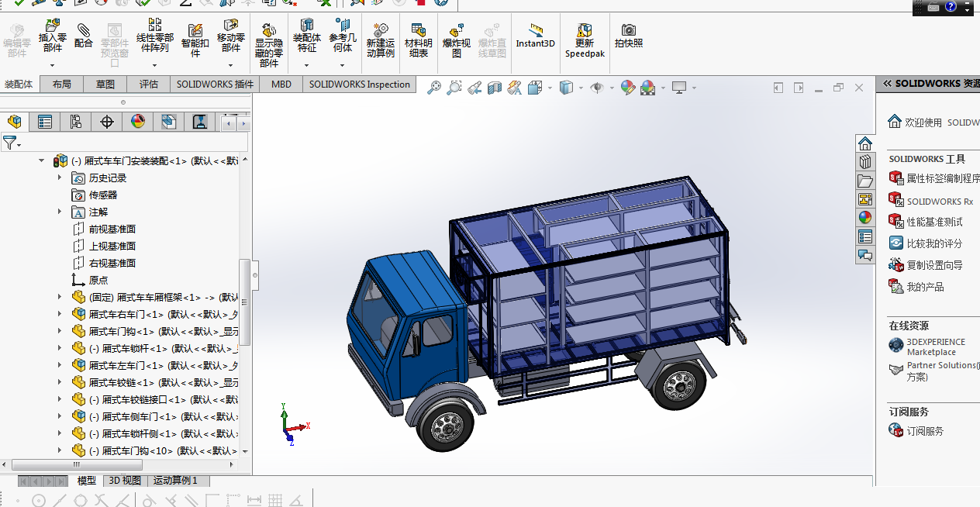980x507 pixels.
Task: Create a 新建运动算例 motion study
Action: pos(381,40)
